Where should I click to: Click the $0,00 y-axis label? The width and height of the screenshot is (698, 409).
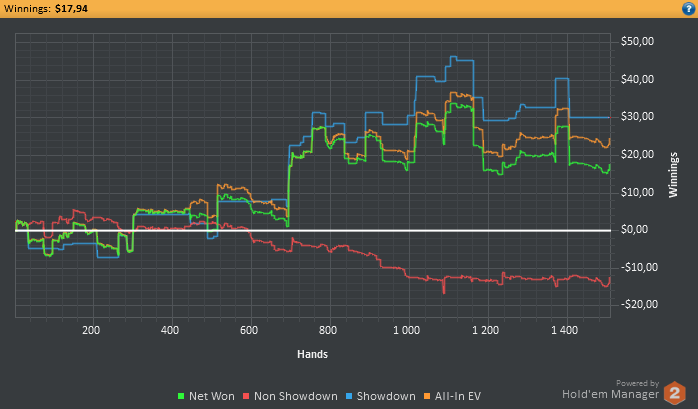click(634, 230)
